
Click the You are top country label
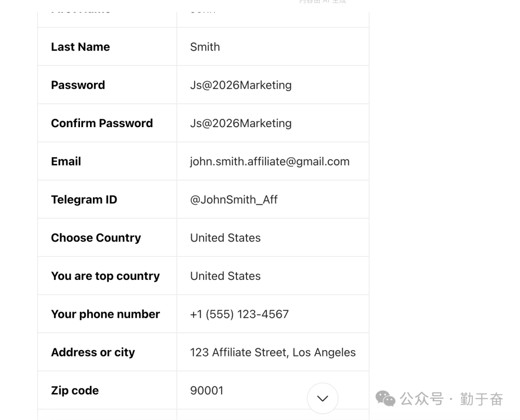105,276
